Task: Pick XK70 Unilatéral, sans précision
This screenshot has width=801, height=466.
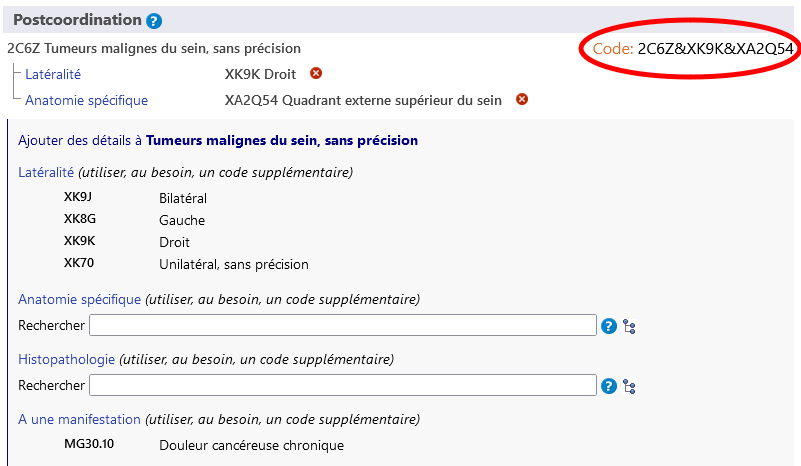Action: pos(233,264)
